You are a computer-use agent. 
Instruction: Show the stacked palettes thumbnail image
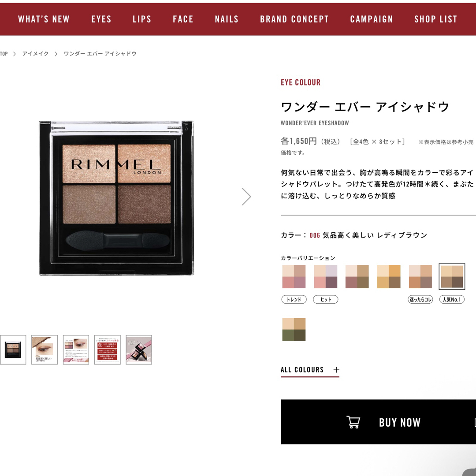point(139,350)
